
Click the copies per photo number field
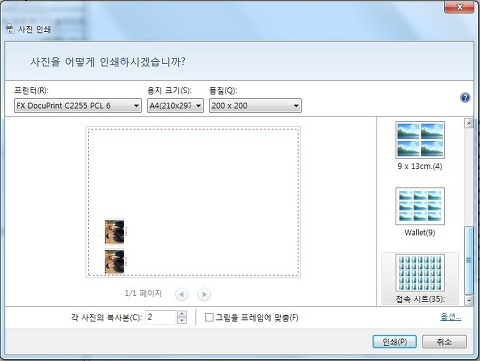click(161, 317)
